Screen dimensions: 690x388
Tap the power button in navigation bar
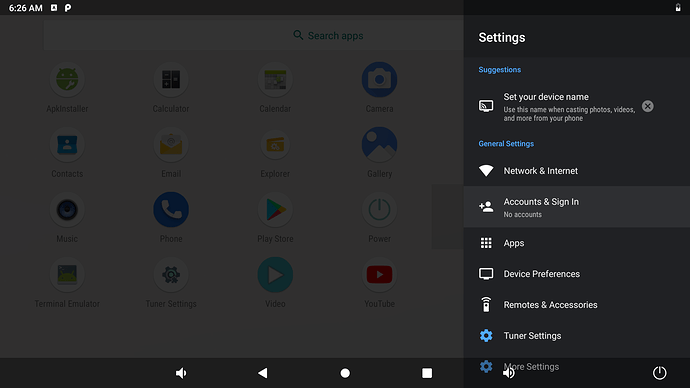click(x=659, y=373)
